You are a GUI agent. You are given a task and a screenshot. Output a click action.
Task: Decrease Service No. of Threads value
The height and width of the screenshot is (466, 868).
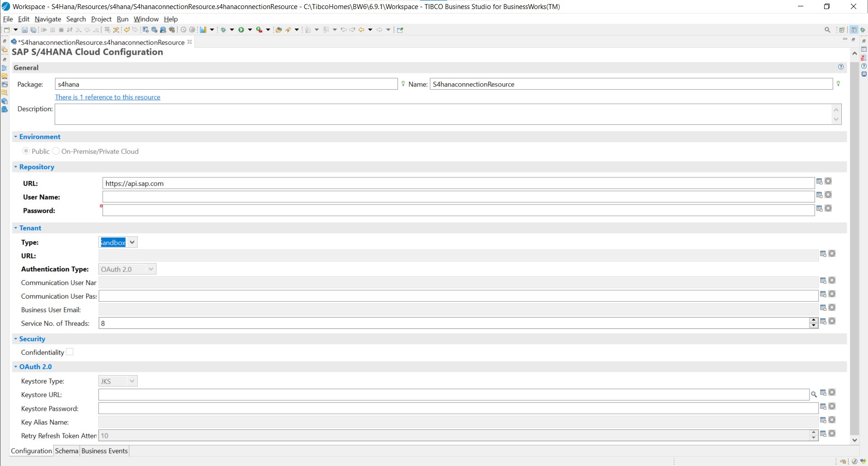814,326
